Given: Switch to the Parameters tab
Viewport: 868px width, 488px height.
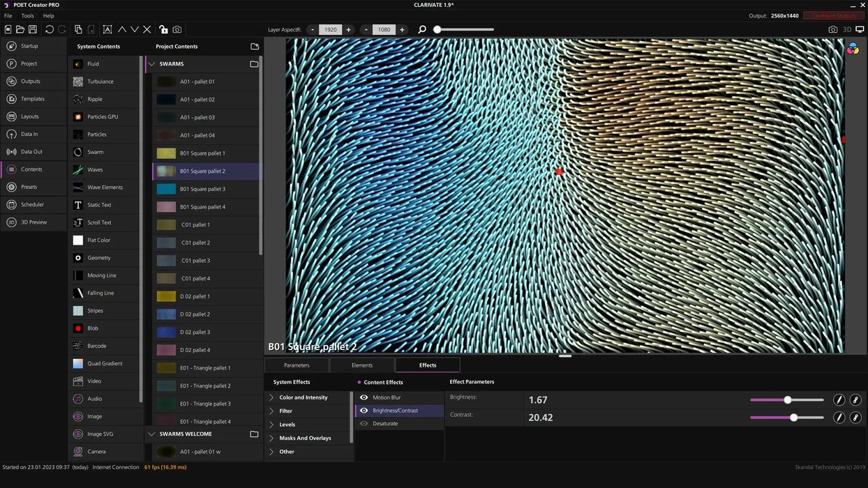Looking at the screenshot, I should coord(297,365).
